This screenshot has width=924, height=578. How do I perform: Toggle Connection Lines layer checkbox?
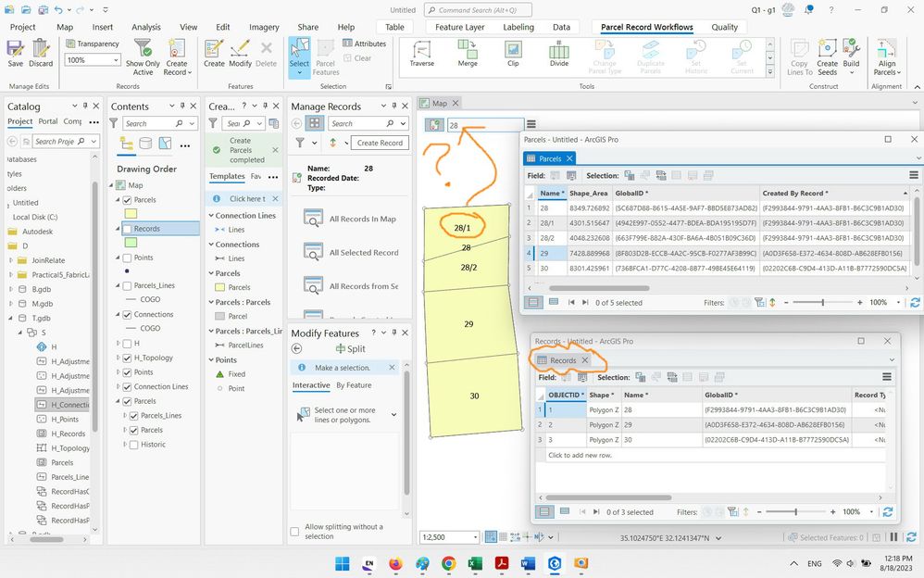tap(127, 387)
